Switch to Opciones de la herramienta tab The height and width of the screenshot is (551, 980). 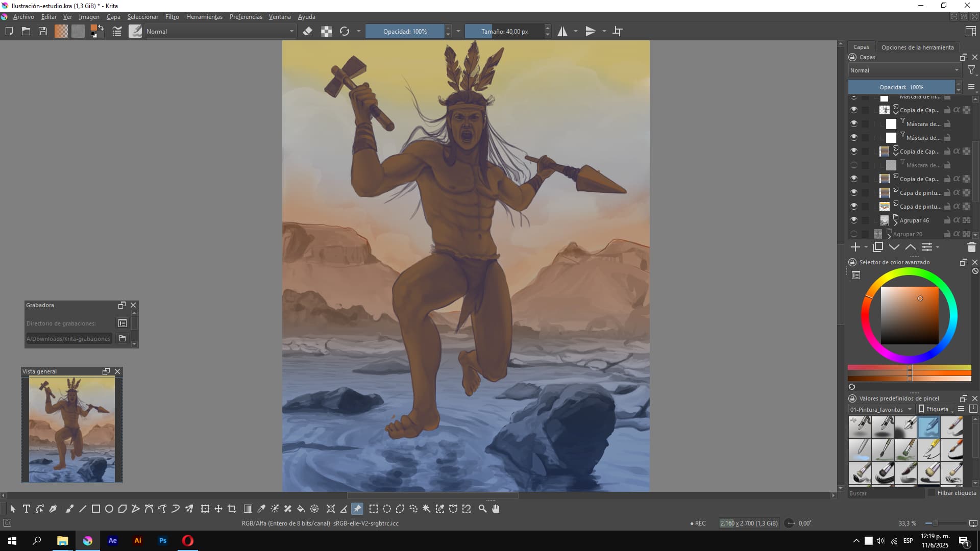[917, 47]
